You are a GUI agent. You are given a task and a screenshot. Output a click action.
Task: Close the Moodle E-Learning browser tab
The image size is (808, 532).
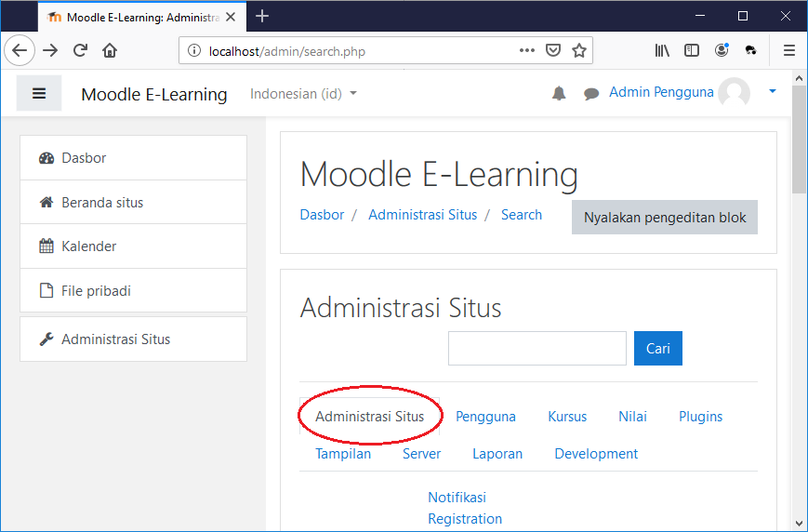click(x=231, y=17)
